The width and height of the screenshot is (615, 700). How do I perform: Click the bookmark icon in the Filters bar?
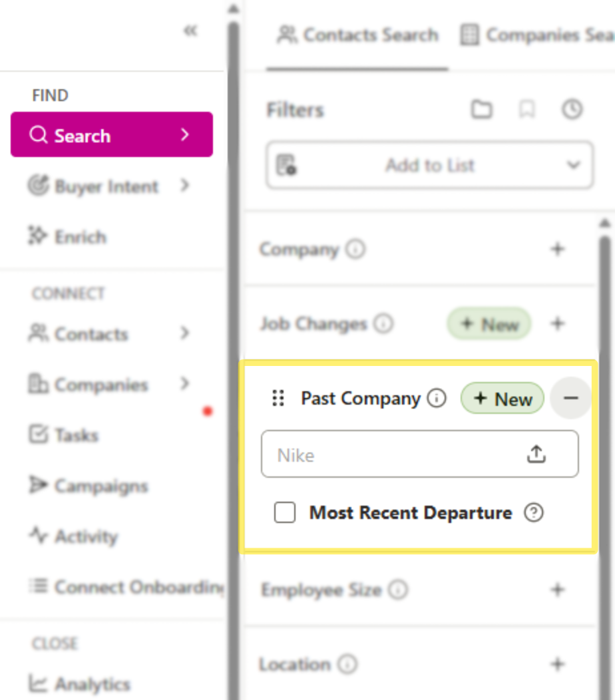point(527,109)
